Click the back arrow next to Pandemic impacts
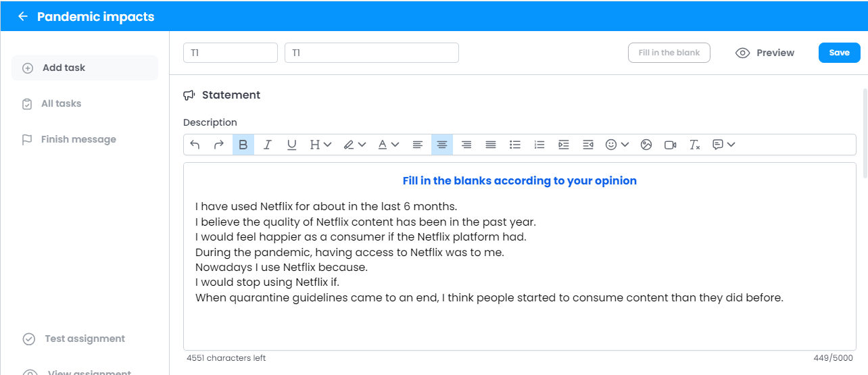 (23, 16)
